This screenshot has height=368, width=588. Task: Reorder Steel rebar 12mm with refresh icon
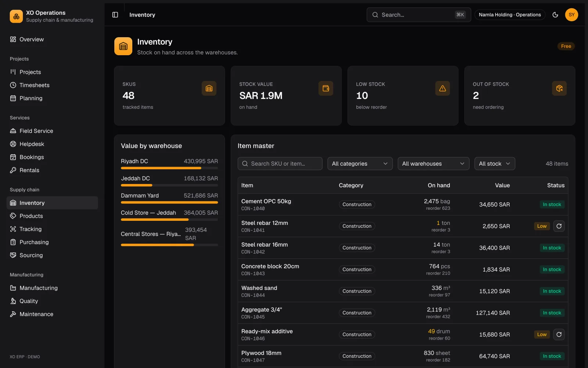pos(559,226)
